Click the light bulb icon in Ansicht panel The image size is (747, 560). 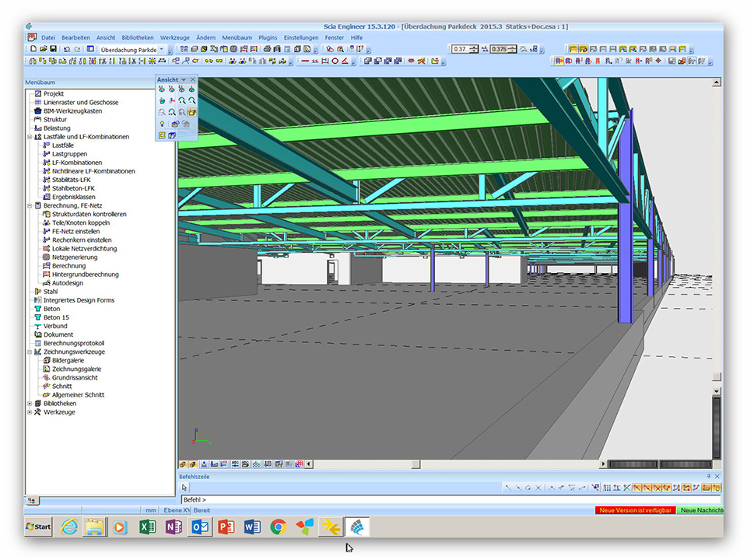coord(162,124)
